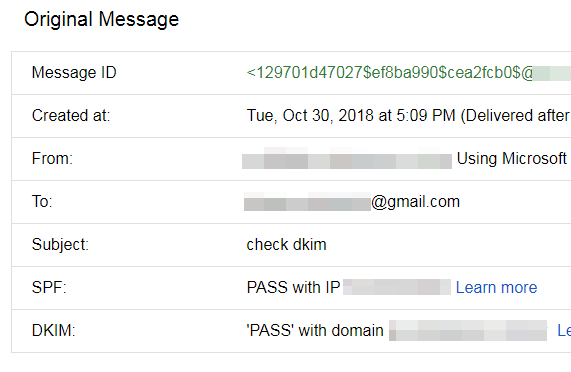Select the Using Microsoft text
The image size is (571, 372).
[512, 158]
